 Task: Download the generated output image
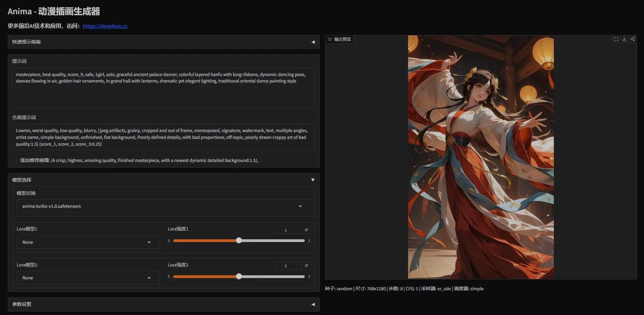pos(624,39)
